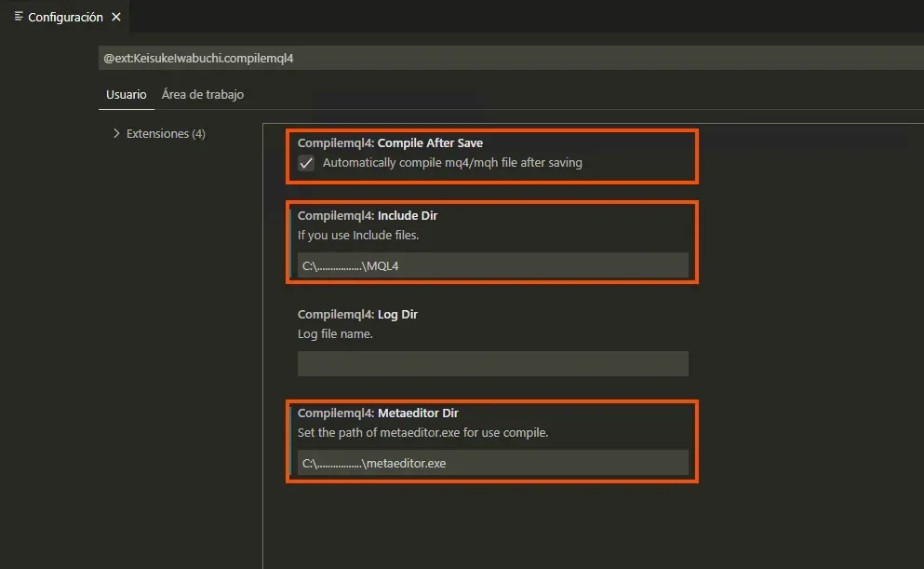Focus the empty Log Dir text field
Viewport: 924px width, 569px height.
[492, 363]
